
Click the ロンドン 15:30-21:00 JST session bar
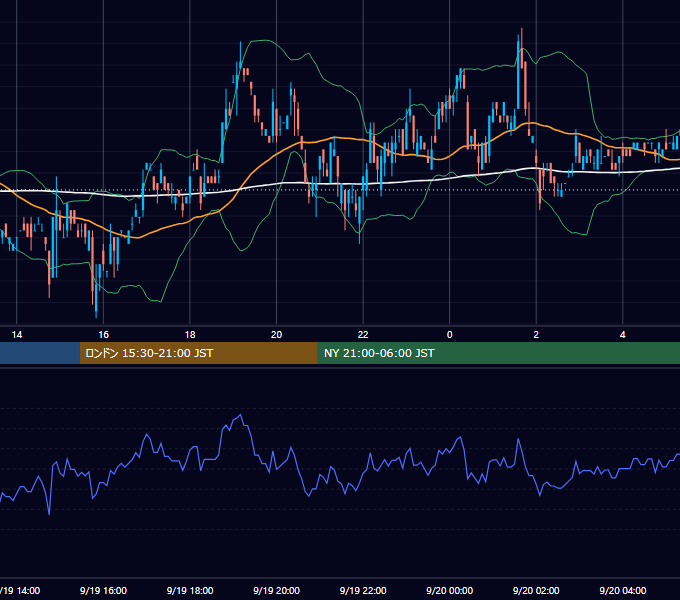pyautogui.click(x=199, y=353)
